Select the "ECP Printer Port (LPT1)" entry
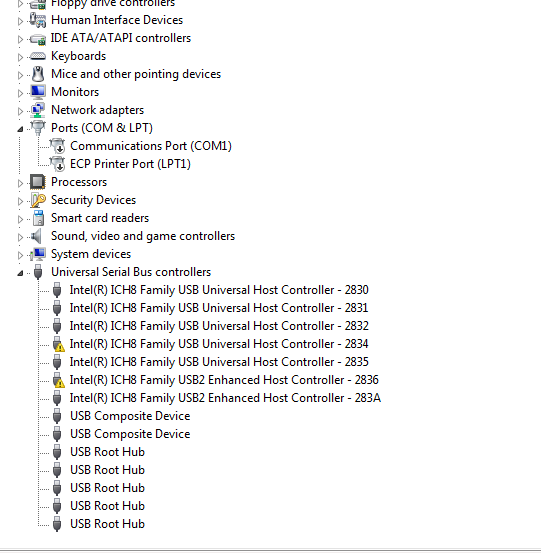 (130, 164)
